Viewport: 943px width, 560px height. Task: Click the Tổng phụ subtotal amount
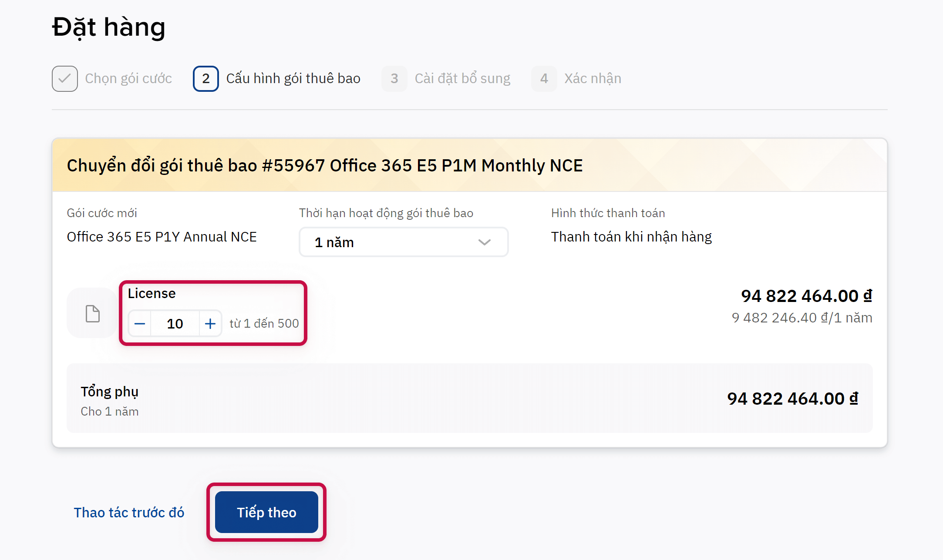click(x=792, y=399)
